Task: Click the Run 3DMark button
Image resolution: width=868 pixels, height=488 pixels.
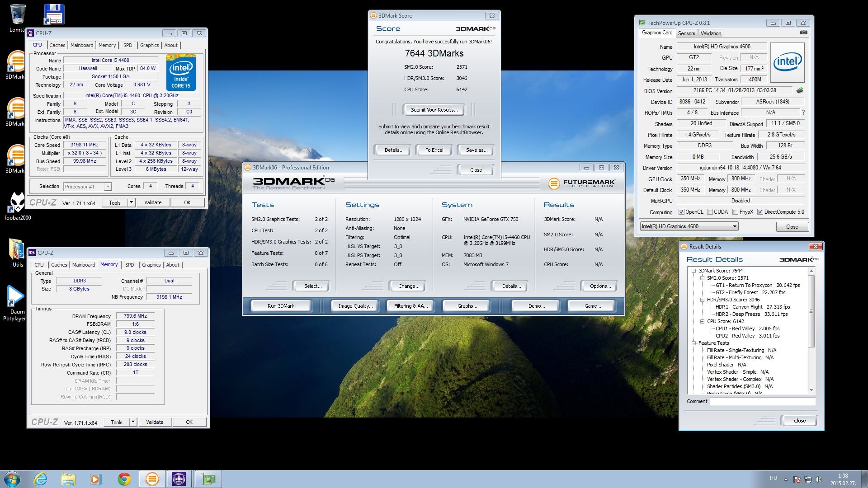Action: click(281, 306)
